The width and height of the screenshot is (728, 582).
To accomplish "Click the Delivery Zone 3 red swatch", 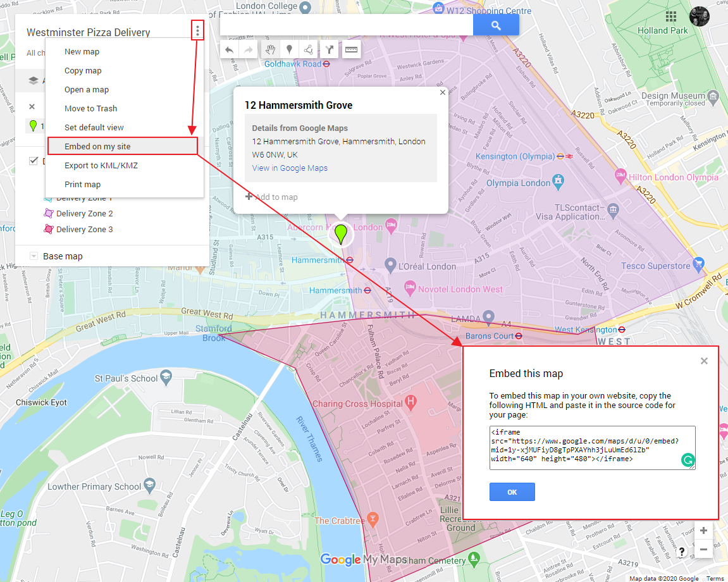I will [x=48, y=230].
